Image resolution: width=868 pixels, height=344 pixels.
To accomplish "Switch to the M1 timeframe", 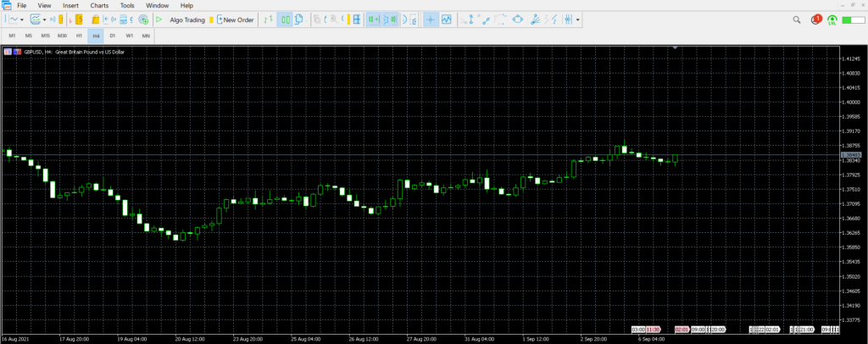I will pos(12,36).
